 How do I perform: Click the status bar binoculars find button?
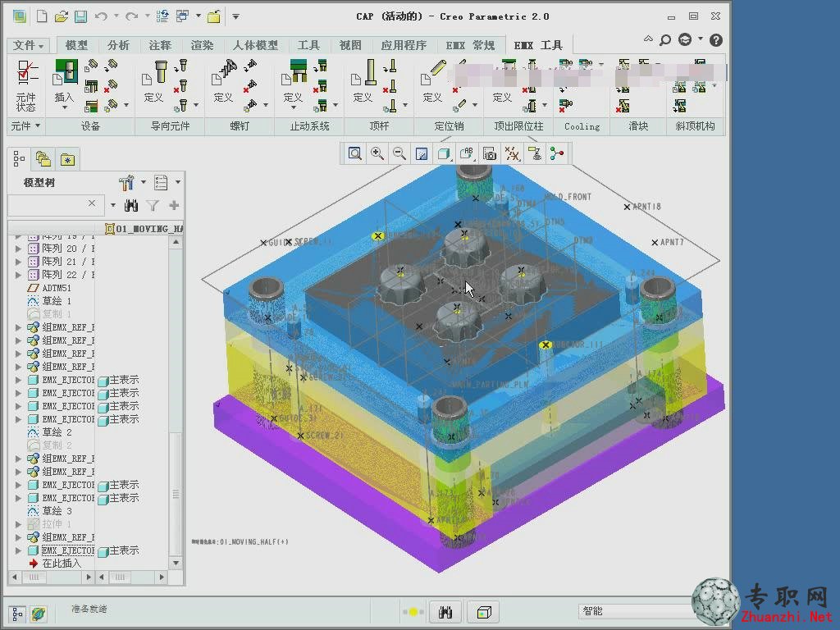445,612
